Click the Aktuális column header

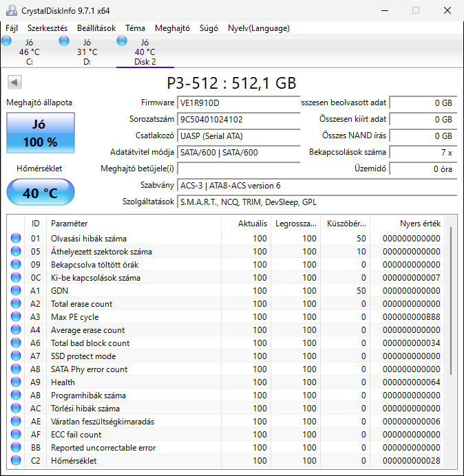tap(246, 224)
